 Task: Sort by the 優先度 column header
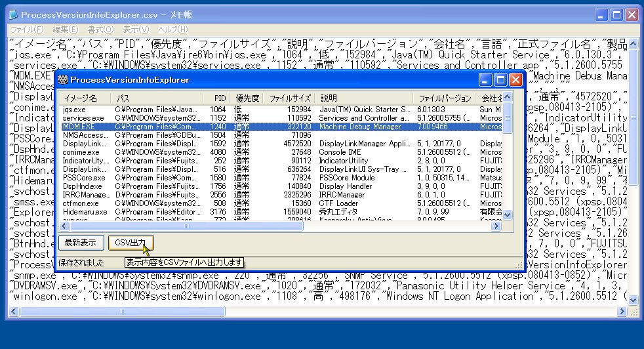[x=247, y=98]
